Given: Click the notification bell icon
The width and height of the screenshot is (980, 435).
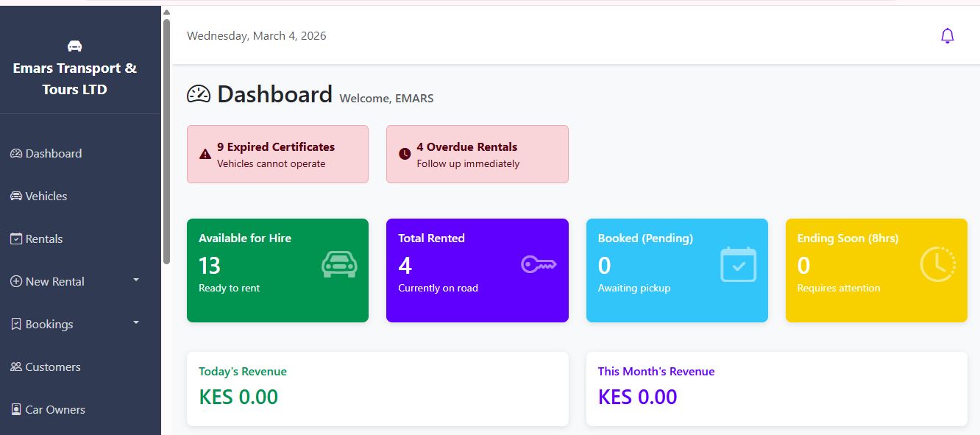Looking at the screenshot, I should [x=948, y=35].
